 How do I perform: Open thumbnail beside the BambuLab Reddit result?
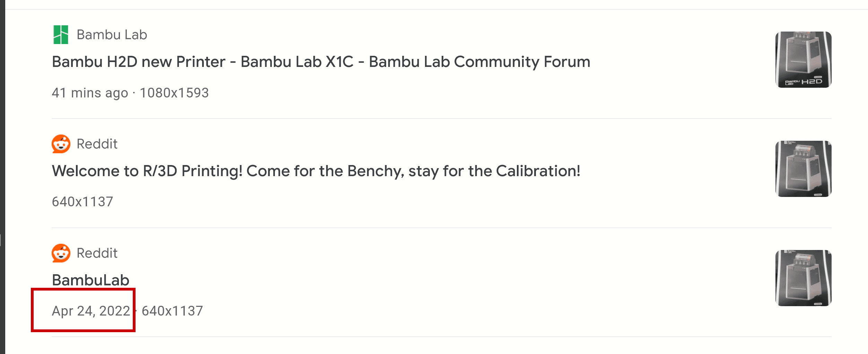tap(803, 278)
